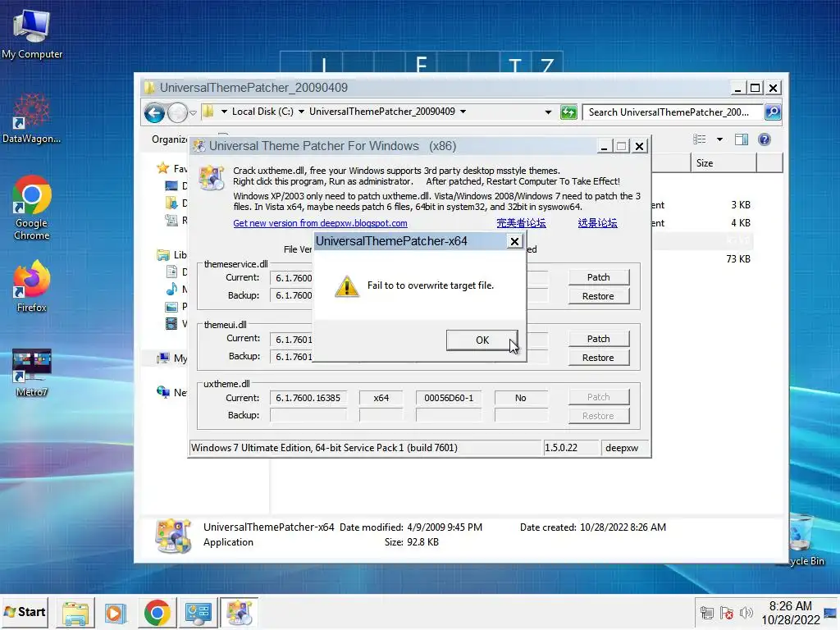Restore themeservice.dll from backup
The image size is (840, 630).
tap(598, 296)
